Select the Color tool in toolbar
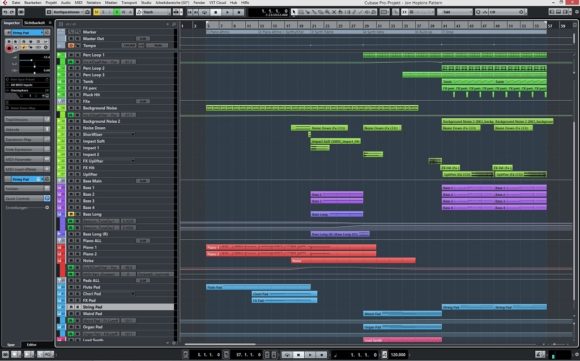This screenshot has width=580, height=361. (x=374, y=12)
